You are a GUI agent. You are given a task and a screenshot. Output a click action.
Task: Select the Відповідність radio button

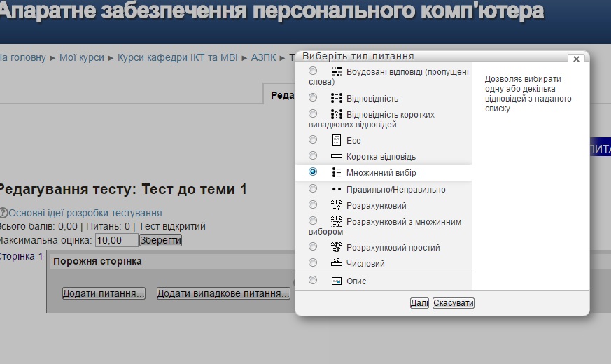pos(313,97)
